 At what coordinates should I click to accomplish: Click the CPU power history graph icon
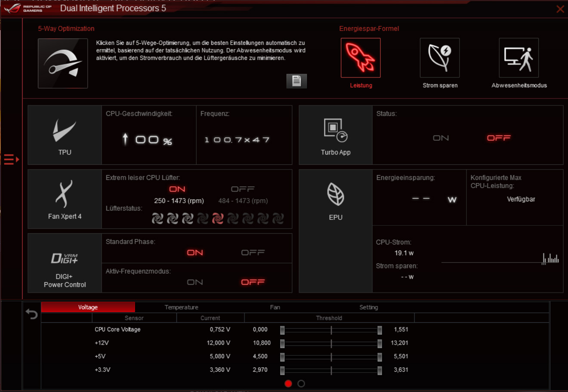point(550,258)
